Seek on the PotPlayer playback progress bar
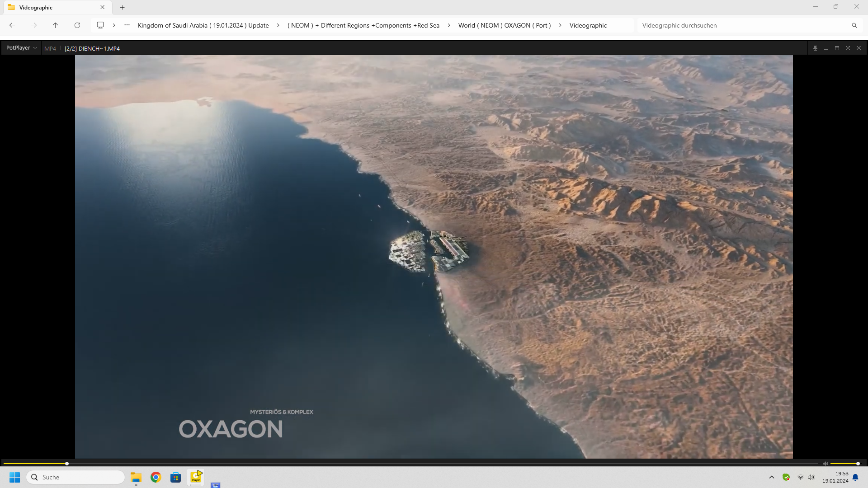This screenshot has width=868, height=488. 410,464
